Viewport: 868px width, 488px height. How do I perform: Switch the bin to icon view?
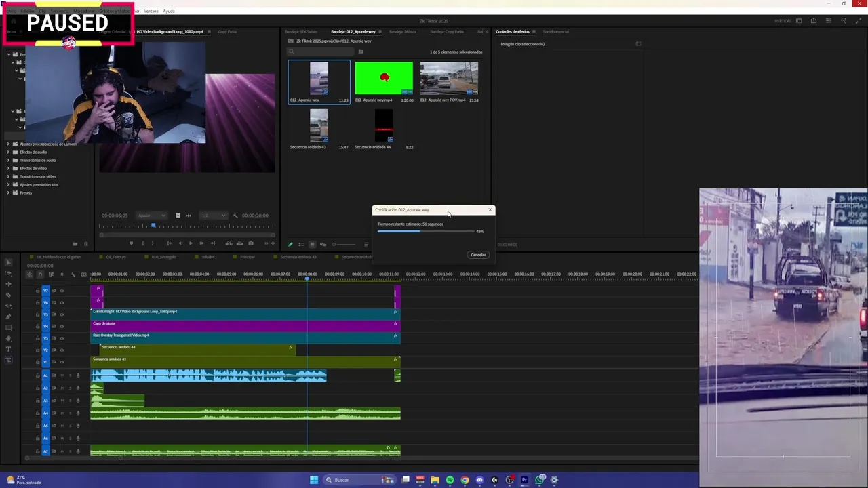pos(312,244)
